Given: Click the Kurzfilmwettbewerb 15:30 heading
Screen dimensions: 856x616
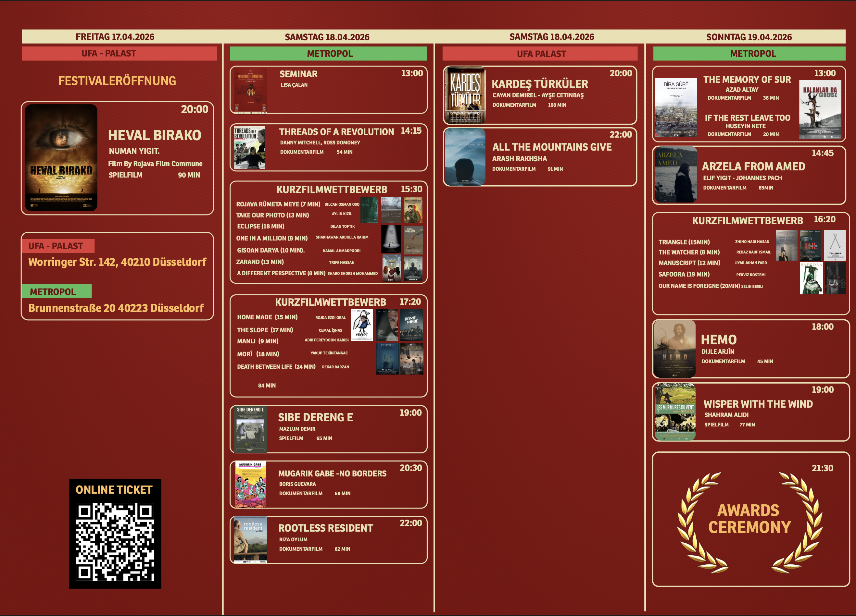Looking at the screenshot, I should (x=331, y=189).
